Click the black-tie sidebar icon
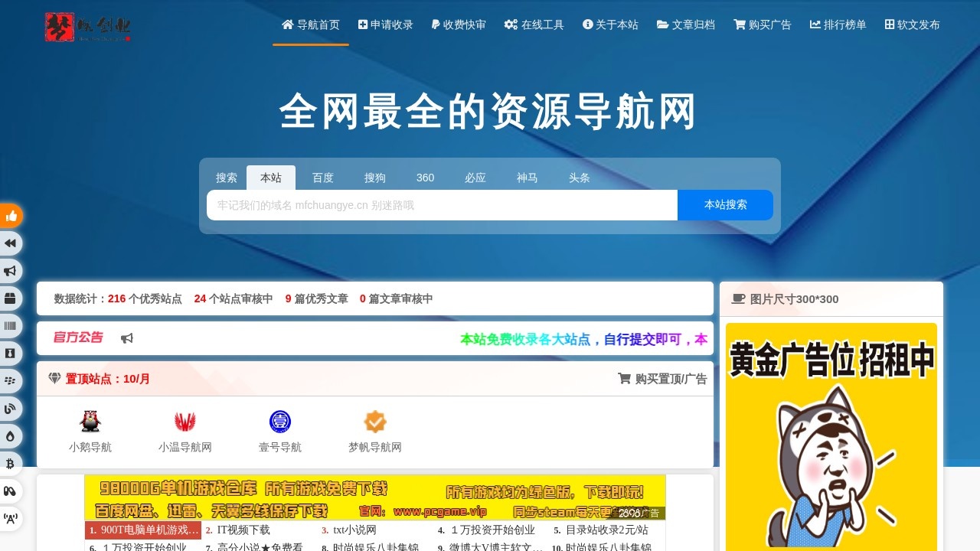The image size is (980, 551). pyautogui.click(x=11, y=354)
